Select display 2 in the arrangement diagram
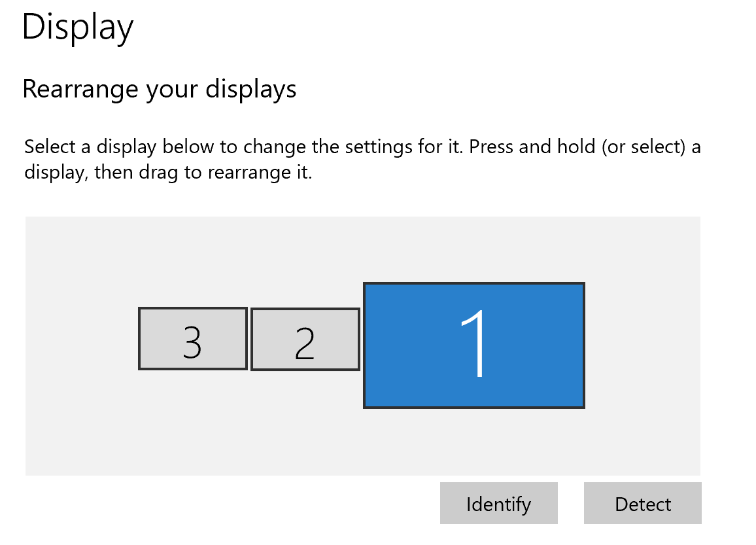 coord(305,338)
